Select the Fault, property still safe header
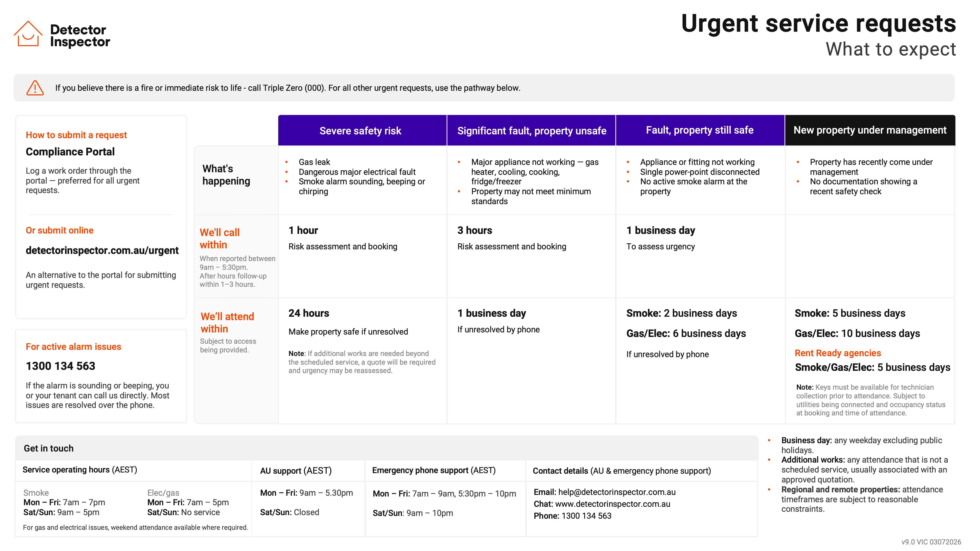Image resolution: width=980 pixels, height=551 pixels. pyautogui.click(x=700, y=130)
